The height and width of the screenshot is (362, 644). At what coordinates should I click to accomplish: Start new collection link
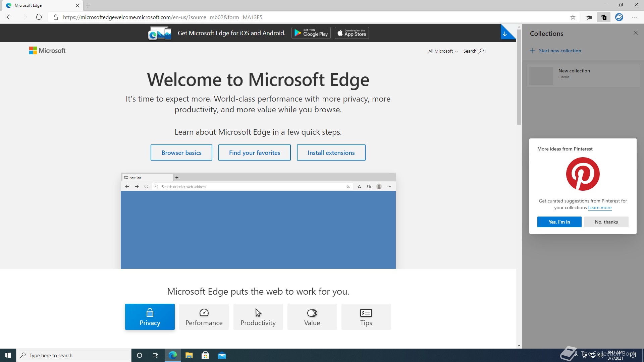coord(555,51)
